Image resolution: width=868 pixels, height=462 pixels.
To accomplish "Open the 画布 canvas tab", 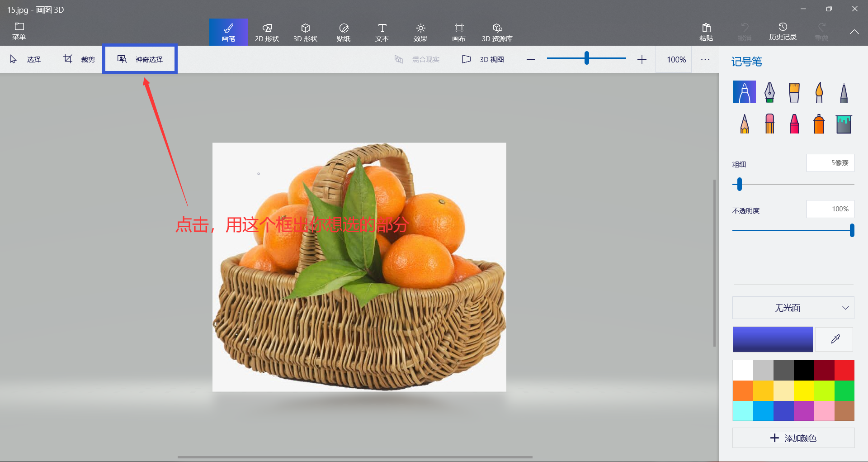I will (459, 32).
